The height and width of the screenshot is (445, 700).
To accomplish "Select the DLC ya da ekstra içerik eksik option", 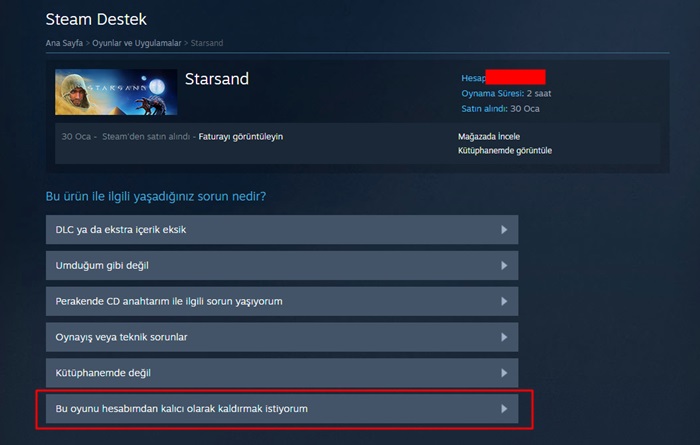I will coord(282,229).
